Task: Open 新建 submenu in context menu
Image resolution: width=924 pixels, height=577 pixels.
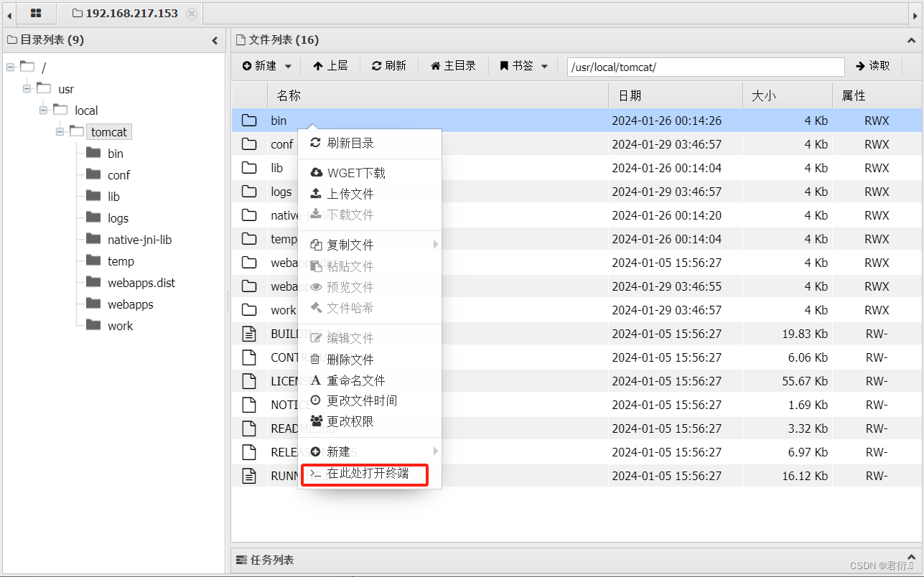Action: click(370, 451)
